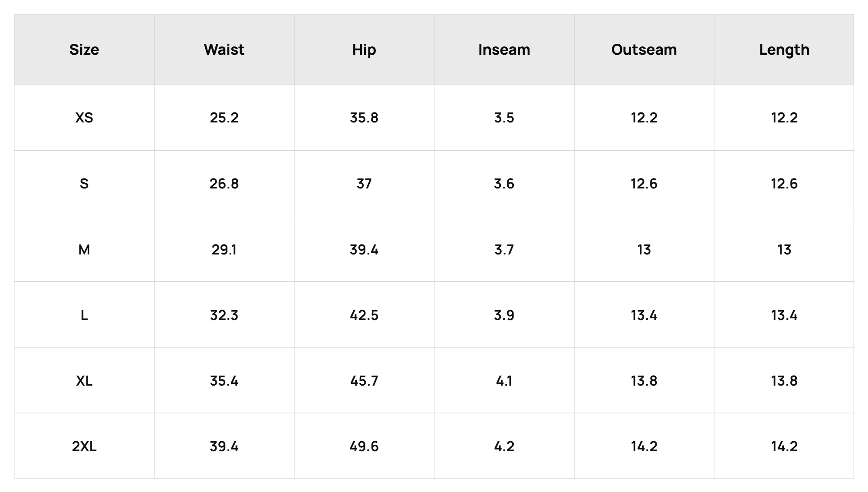Image resolution: width=868 pixels, height=492 pixels.
Task: Click waist value 26.8
Action: click(224, 183)
